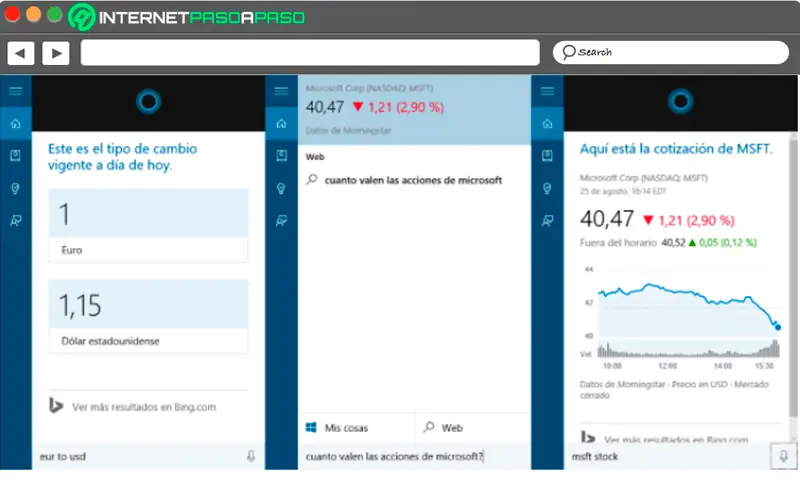The width and height of the screenshot is (800, 500).
Task: Click the browser back arrow button
Action: pos(20,53)
